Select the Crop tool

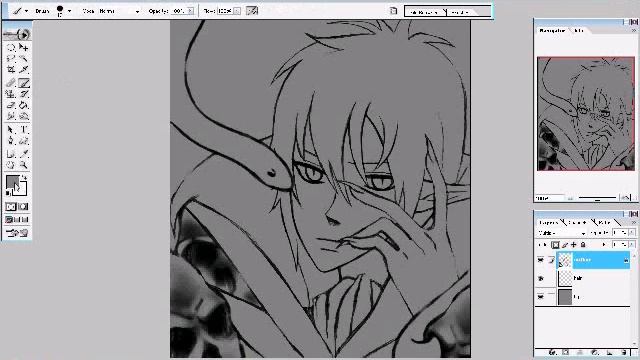coord(11,69)
